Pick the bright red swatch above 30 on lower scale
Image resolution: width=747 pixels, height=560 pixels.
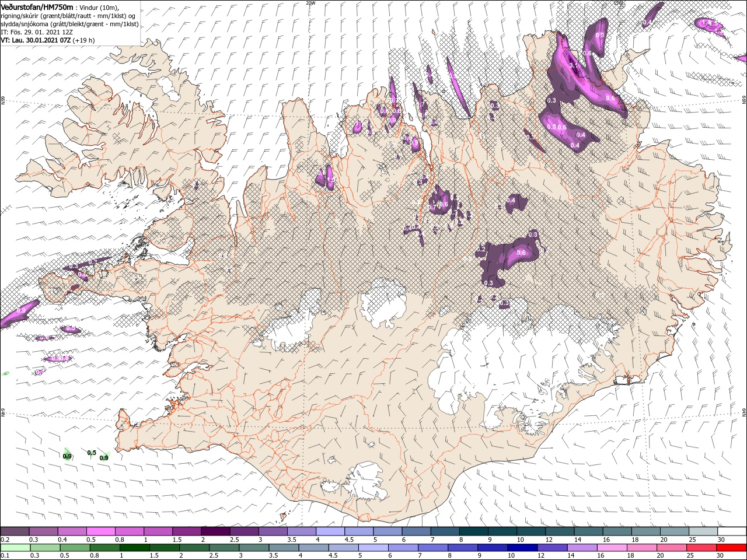coord(732,548)
